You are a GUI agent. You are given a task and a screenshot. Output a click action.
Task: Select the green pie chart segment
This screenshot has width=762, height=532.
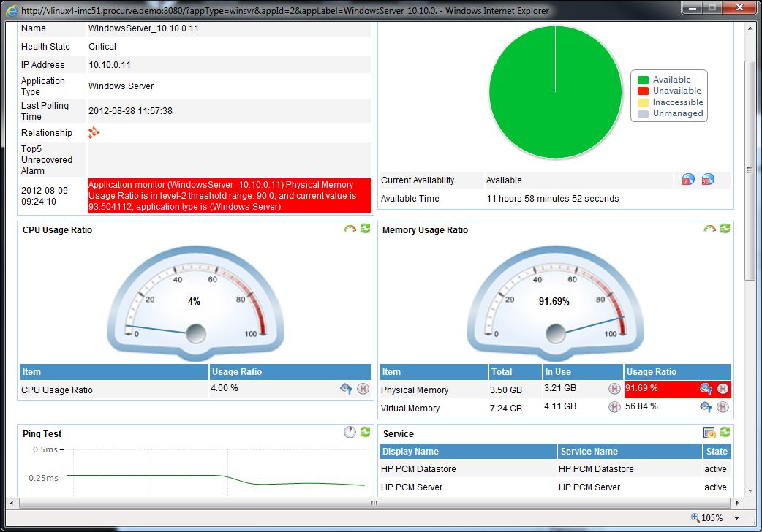556,91
